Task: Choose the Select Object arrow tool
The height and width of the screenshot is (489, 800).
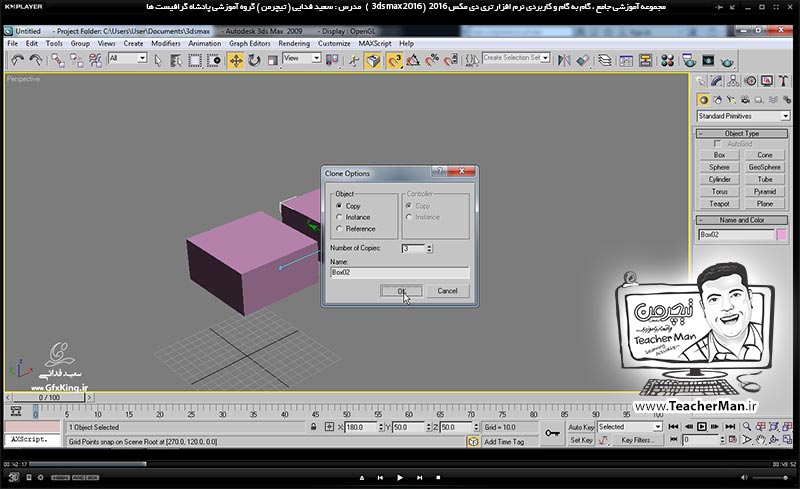Action: click(158, 61)
